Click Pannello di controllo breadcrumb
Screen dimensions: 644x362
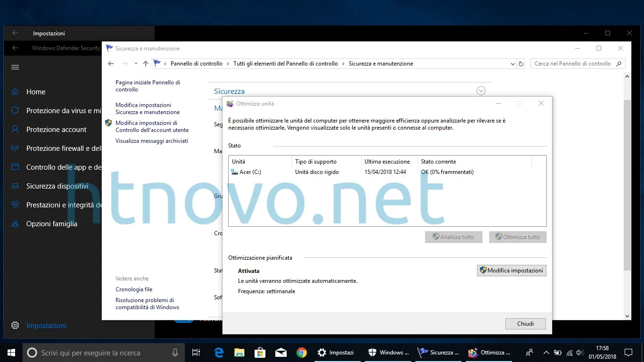tap(196, 64)
